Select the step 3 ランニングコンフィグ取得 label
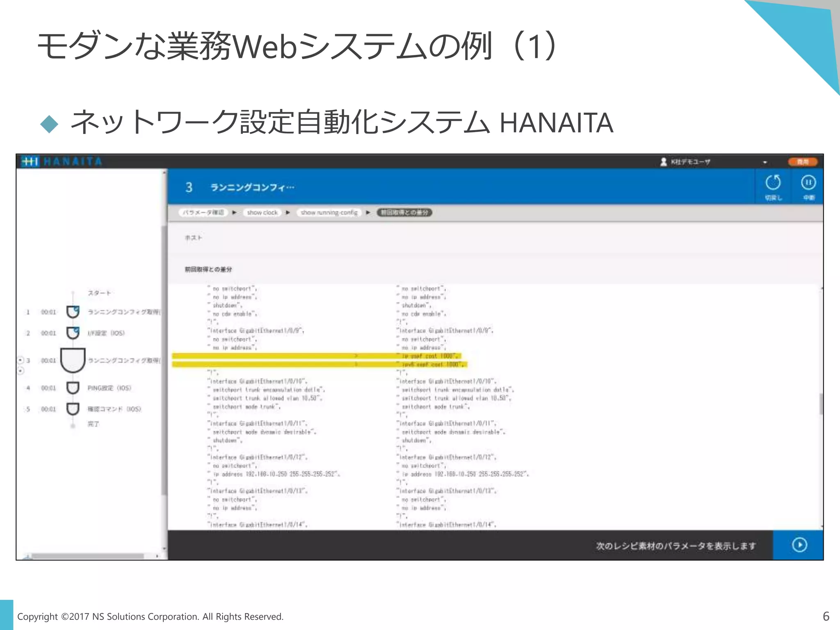 (124, 361)
